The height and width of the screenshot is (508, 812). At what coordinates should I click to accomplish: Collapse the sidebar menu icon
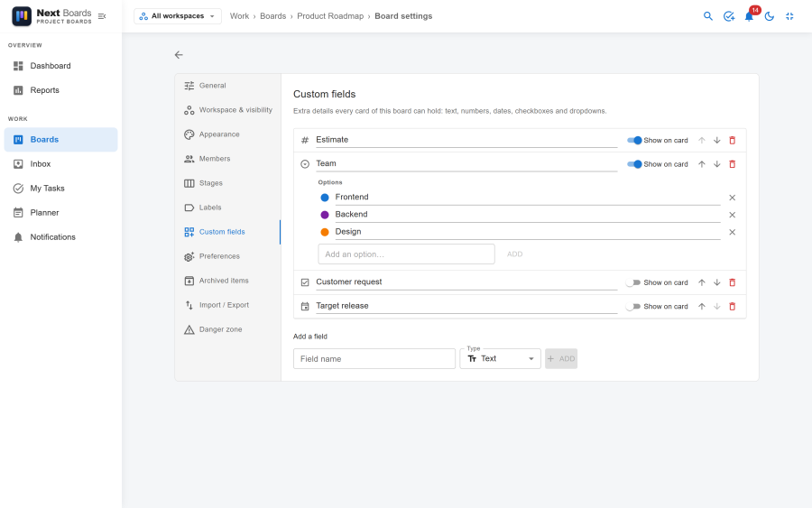tap(102, 16)
